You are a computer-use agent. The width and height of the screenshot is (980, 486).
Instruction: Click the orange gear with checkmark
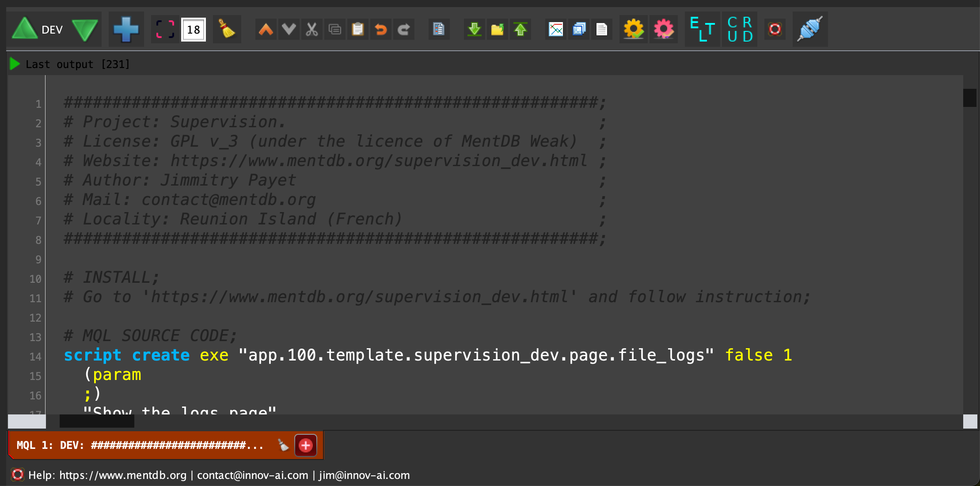pos(633,30)
